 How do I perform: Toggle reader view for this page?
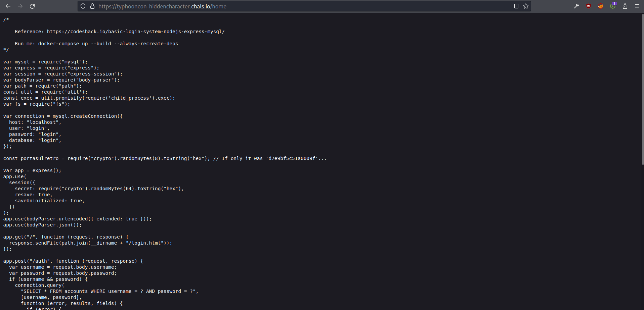pyautogui.click(x=516, y=6)
